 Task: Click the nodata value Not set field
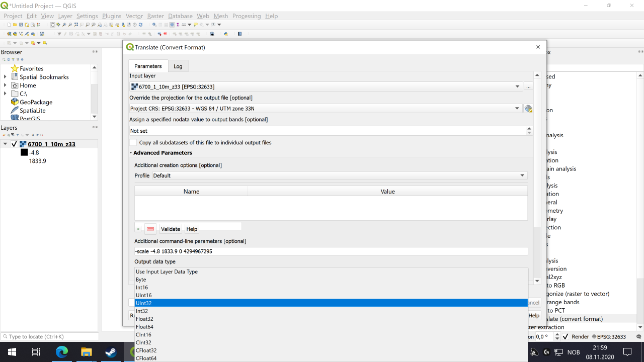point(328,131)
